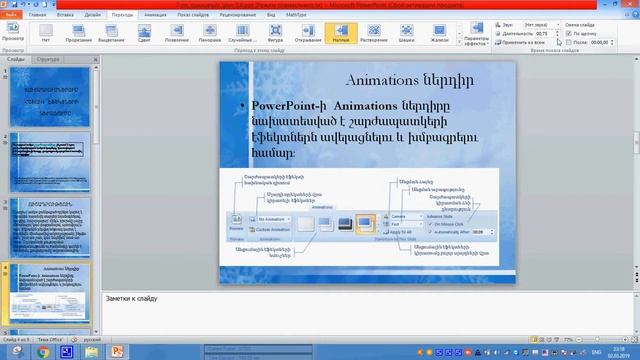Click ENG language indicator in system tray
640x360 pixels.
[x=597, y=352]
